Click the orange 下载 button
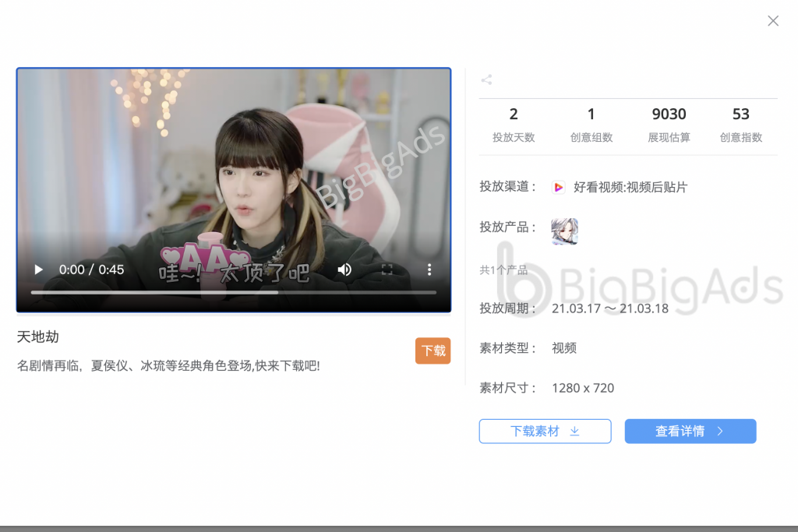 click(433, 351)
